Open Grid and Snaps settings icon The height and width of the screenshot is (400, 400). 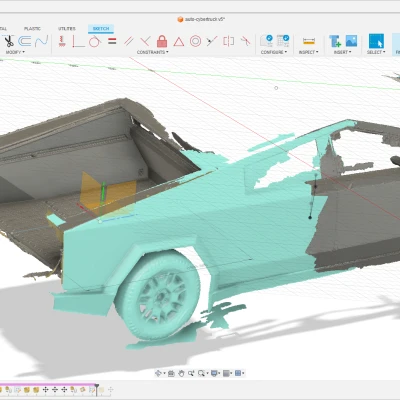[226, 373]
